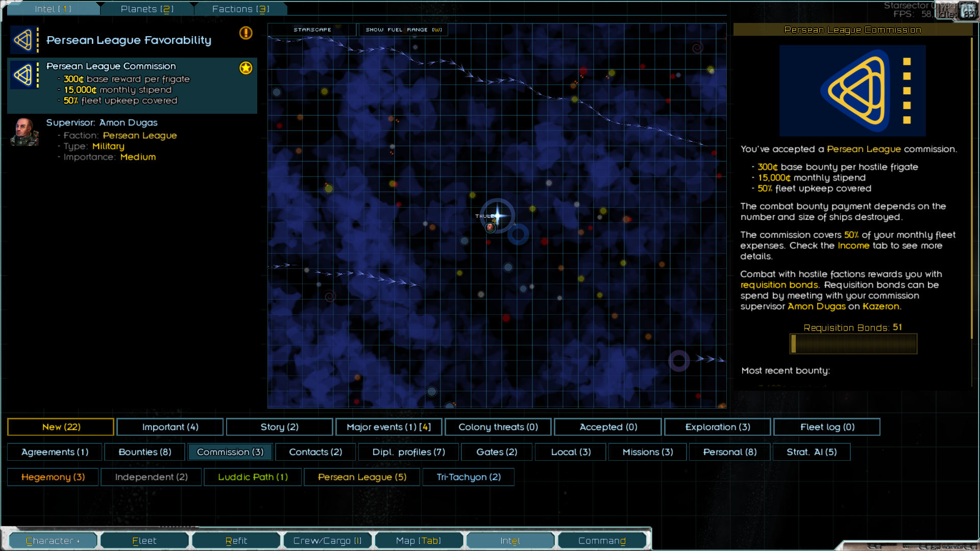Open the Character menu button
Viewport: 980px width, 551px height.
(53, 541)
